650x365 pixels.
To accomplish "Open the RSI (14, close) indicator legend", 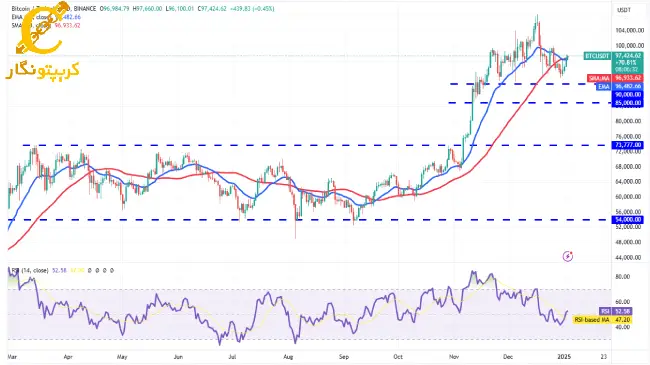I will 29,270.
